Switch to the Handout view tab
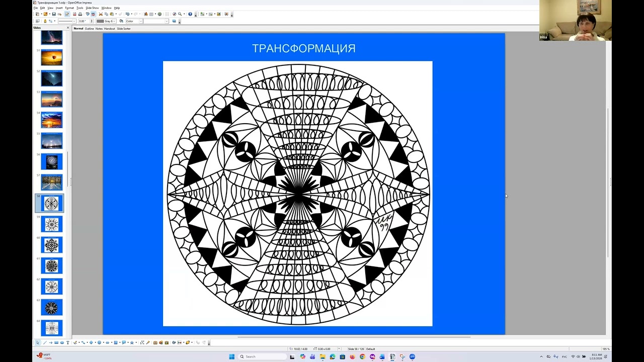Image resolution: width=644 pixels, height=362 pixels. [110, 29]
